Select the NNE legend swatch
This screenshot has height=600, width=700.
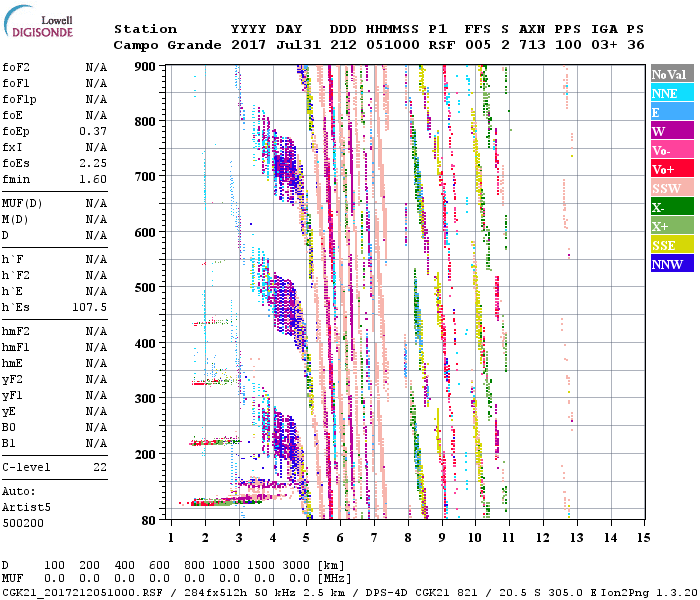[x=672, y=93]
